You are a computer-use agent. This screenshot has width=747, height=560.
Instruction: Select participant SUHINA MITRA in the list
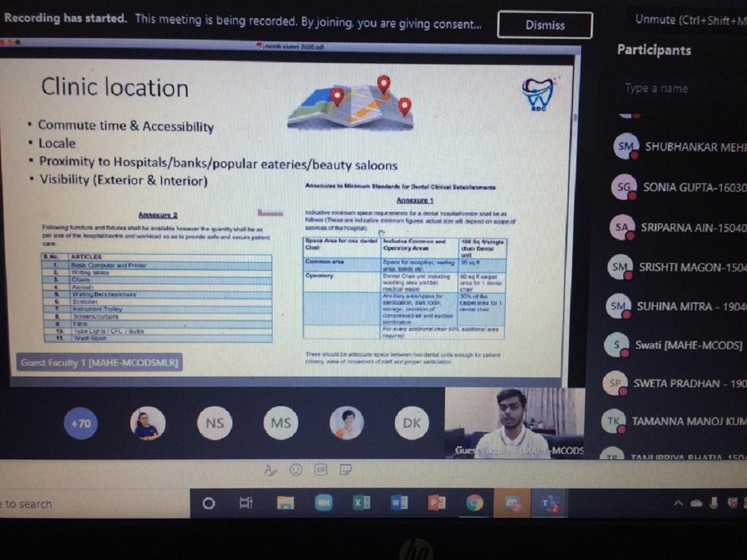pos(679,306)
